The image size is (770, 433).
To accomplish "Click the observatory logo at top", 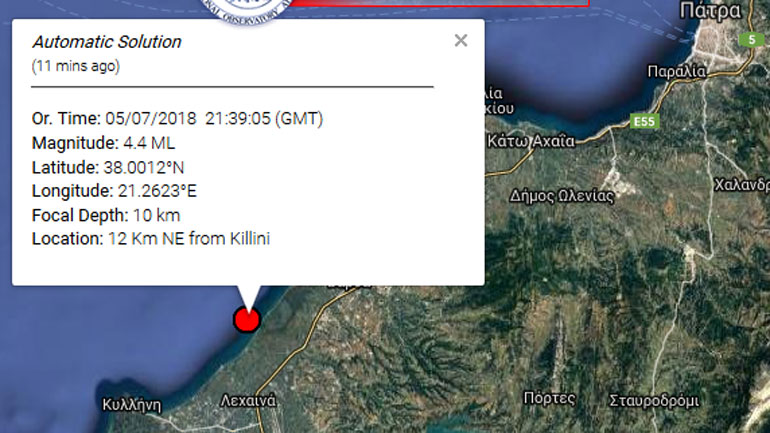I will tap(247, 10).
